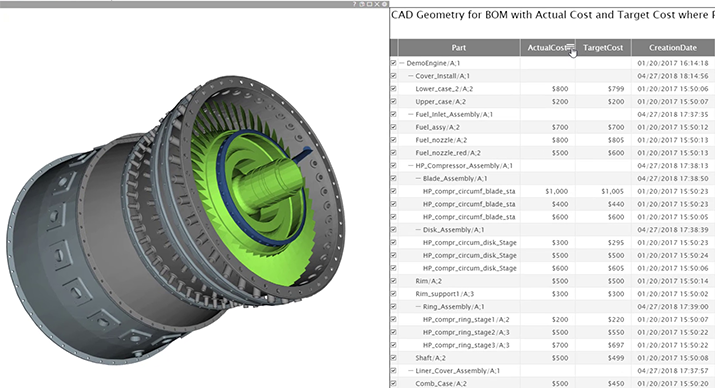
Task: Select the HP_compr_ring_stage3/A;3 part name
Action: 466,345
